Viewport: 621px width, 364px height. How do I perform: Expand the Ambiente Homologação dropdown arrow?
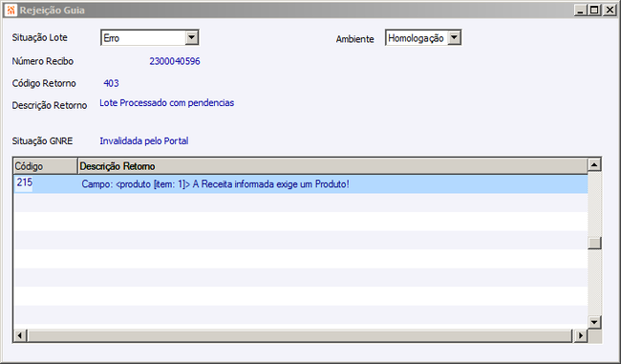[x=454, y=37]
